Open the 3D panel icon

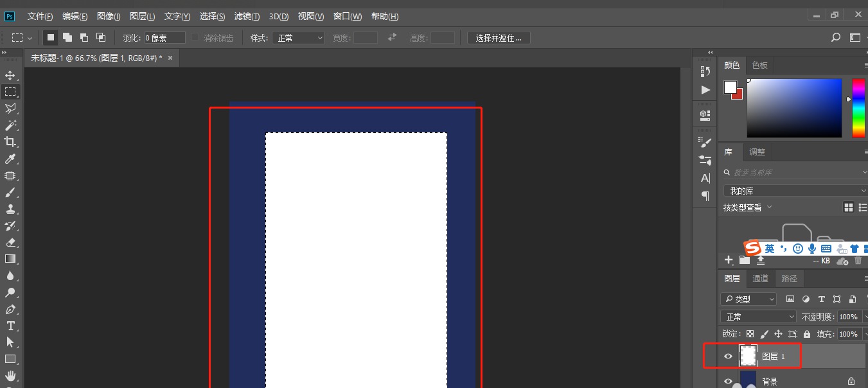pos(704,114)
